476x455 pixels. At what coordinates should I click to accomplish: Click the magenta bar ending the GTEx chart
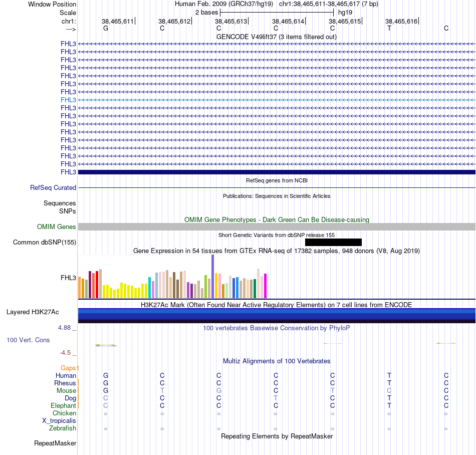pos(266,286)
